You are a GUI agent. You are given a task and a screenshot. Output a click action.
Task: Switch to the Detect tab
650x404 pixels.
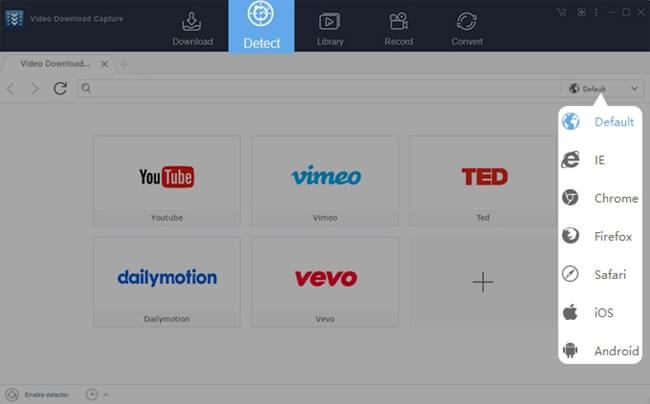point(261,27)
